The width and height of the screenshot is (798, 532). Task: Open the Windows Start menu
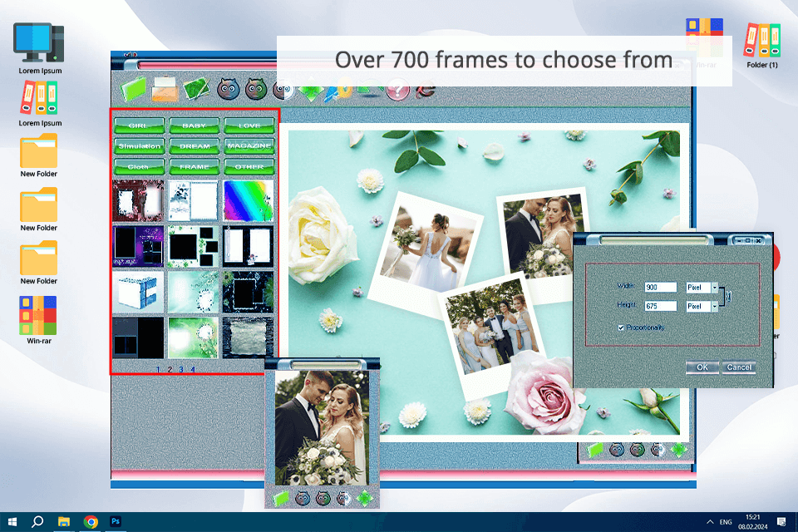click(12, 522)
